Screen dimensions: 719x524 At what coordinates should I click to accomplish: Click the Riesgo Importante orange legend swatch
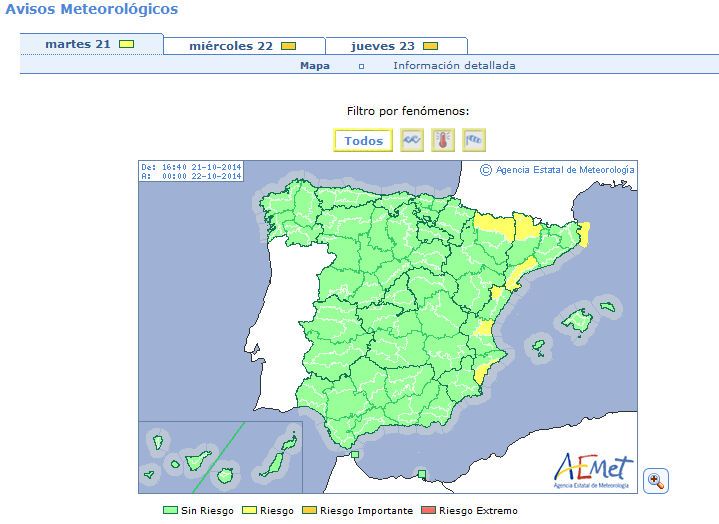click(x=309, y=510)
